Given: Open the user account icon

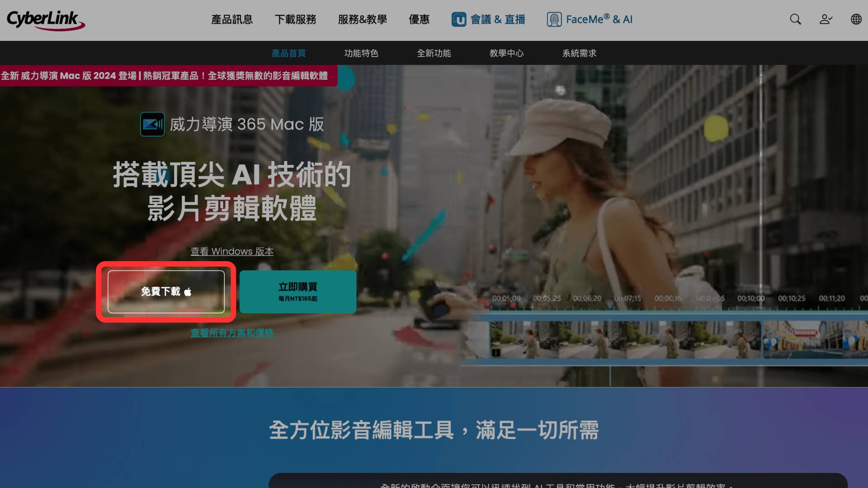Looking at the screenshot, I should pos(826,19).
